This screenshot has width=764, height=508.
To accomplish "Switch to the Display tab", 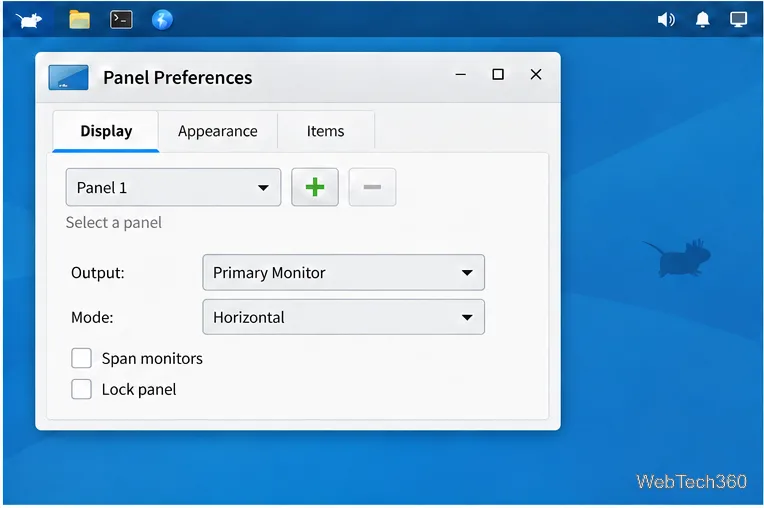I will click(x=106, y=131).
